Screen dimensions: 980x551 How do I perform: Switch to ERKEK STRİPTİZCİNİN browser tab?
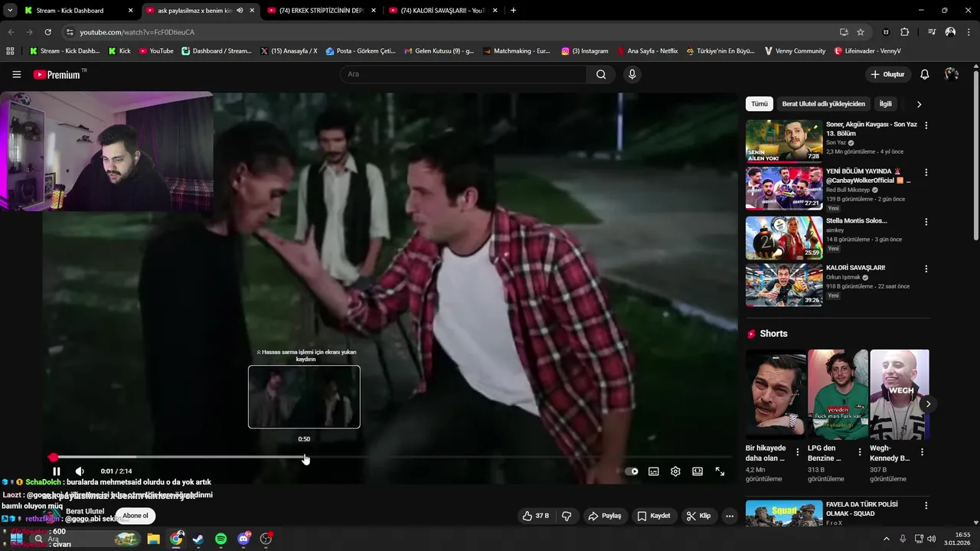320,11
